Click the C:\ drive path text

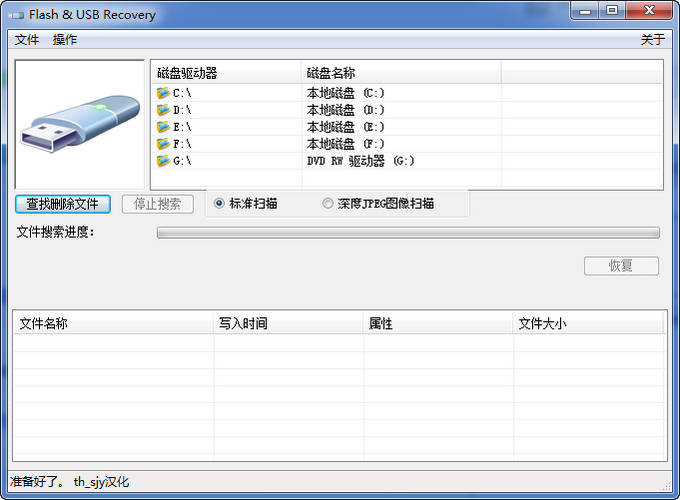[182, 93]
